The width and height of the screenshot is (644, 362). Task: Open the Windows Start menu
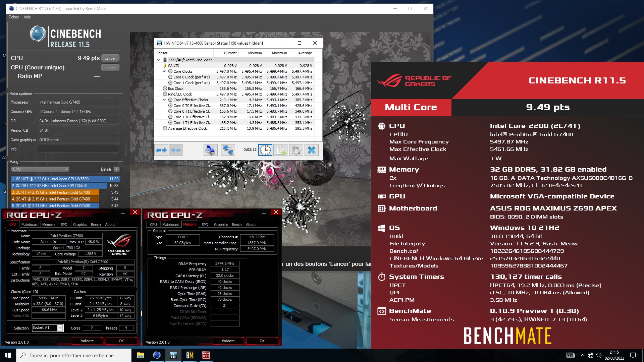pos(8,355)
